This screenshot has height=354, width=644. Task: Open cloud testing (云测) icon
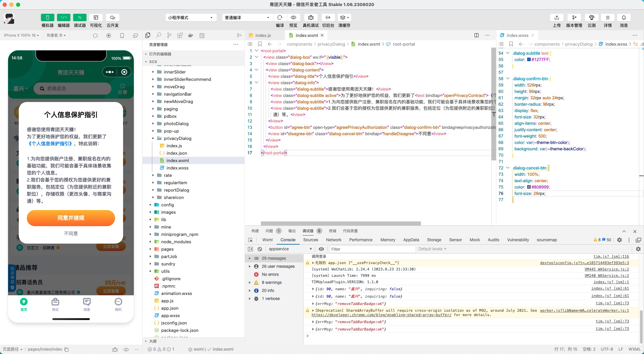point(591,17)
